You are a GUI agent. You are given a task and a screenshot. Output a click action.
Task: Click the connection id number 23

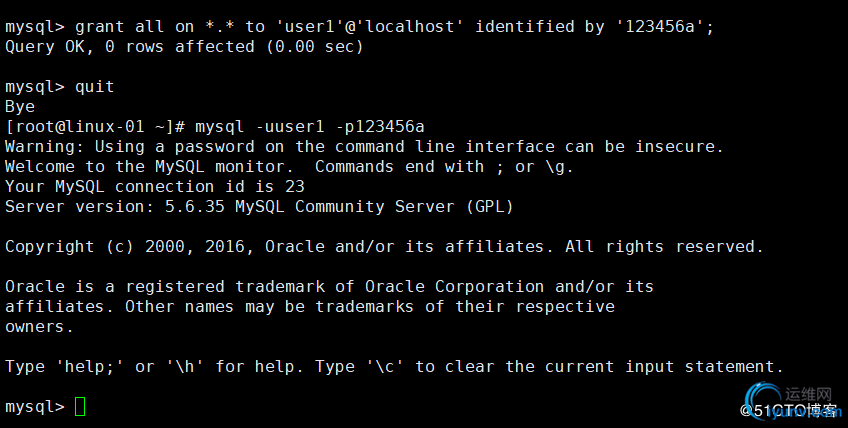[295, 186]
